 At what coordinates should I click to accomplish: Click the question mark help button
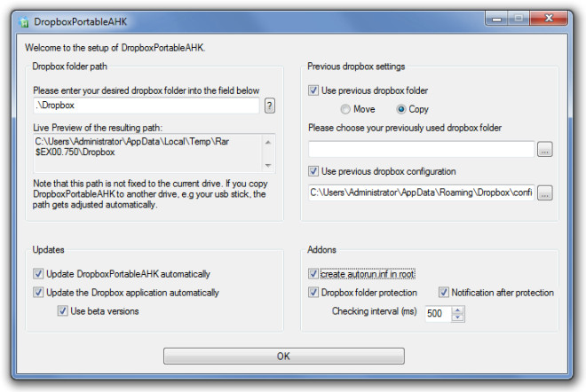(x=269, y=106)
